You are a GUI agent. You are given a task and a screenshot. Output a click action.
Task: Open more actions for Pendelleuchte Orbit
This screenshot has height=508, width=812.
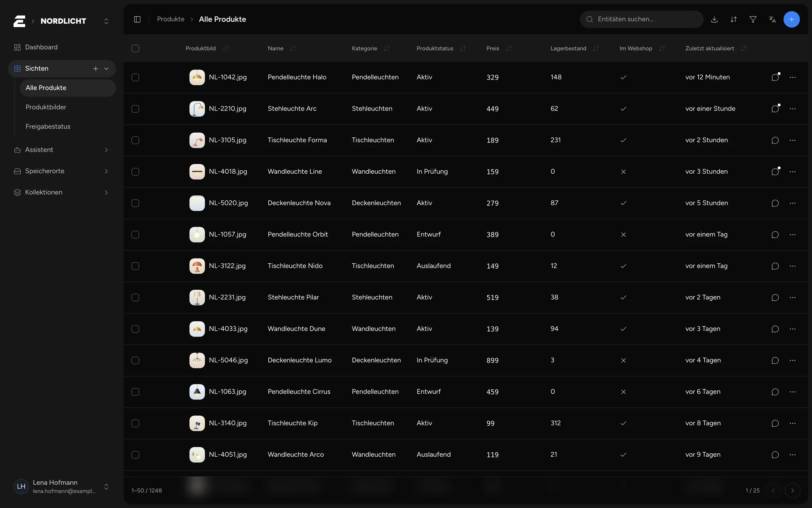(792, 235)
